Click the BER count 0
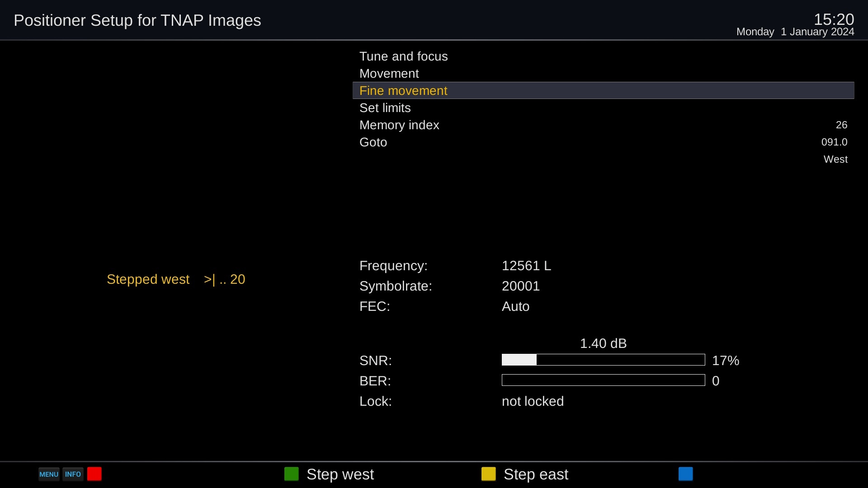The height and width of the screenshot is (488, 868). coord(716,381)
